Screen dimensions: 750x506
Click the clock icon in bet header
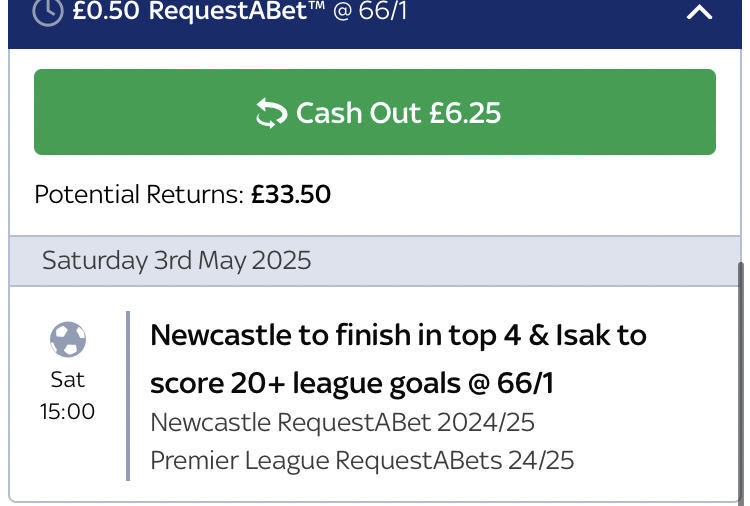pyautogui.click(x=48, y=12)
